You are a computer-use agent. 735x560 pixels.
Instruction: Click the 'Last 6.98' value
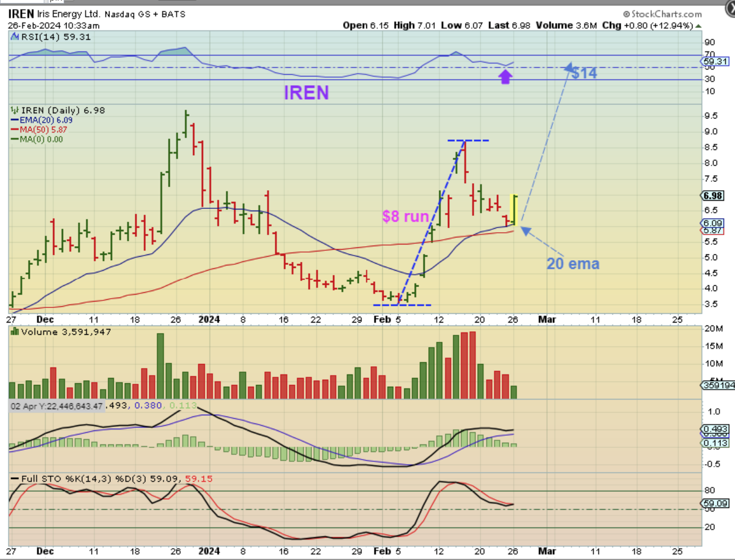[509, 26]
